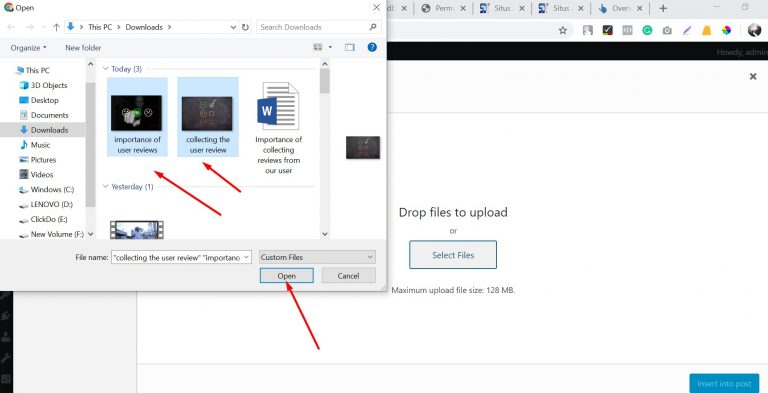Click the colorful wheel extension icon
768x393 pixels.
[726, 30]
